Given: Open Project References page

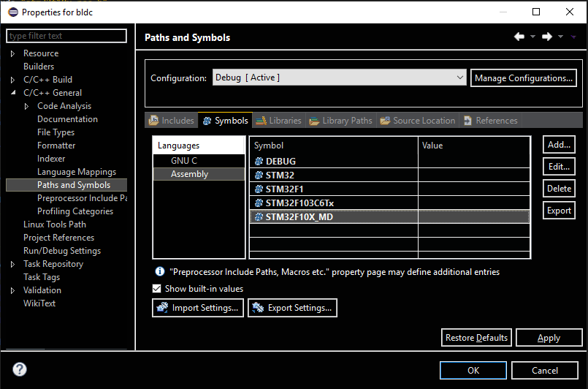Looking at the screenshot, I should pos(59,238).
